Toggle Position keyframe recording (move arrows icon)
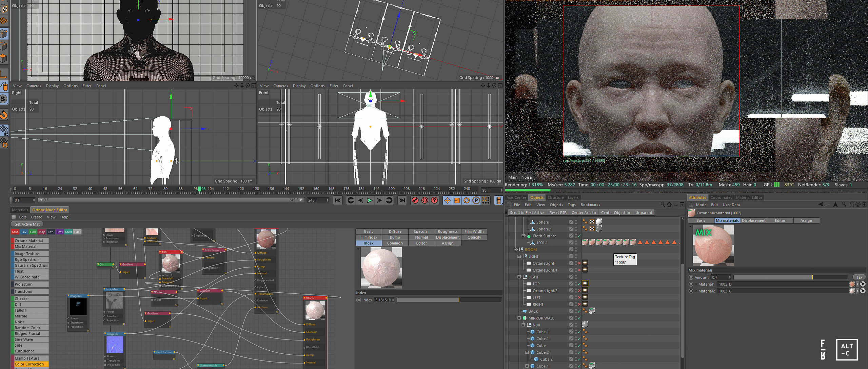The image size is (868, 369). [447, 200]
